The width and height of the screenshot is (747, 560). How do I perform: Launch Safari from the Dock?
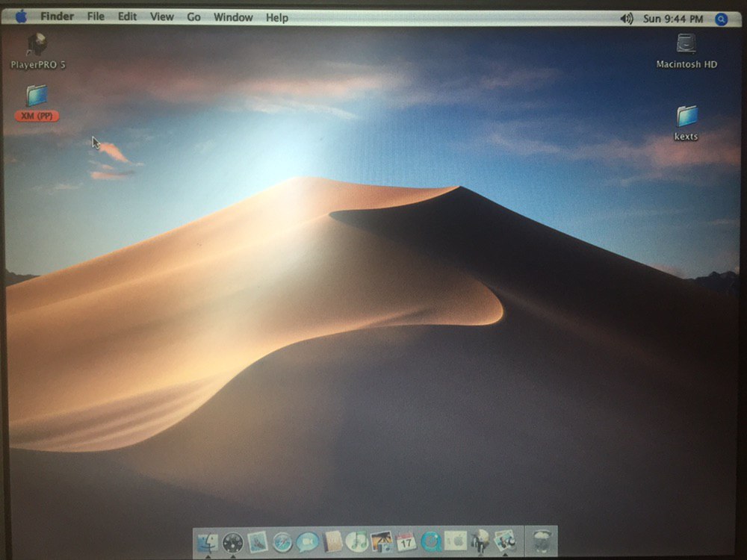(282, 542)
